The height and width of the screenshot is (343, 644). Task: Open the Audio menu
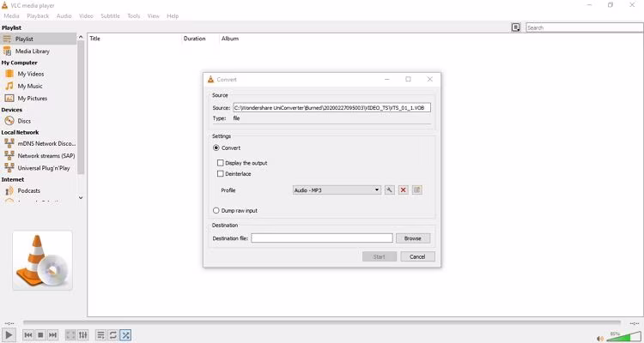point(64,16)
